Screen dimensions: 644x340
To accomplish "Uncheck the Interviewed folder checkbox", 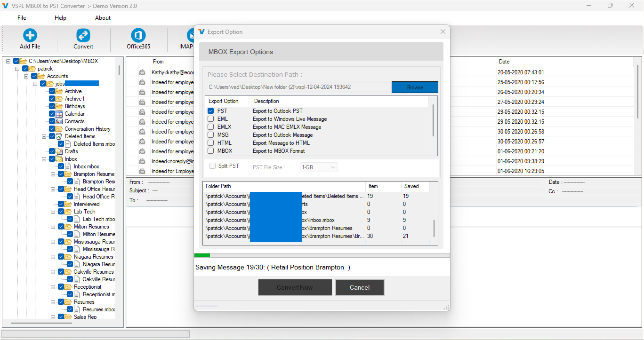I will [x=61, y=204].
